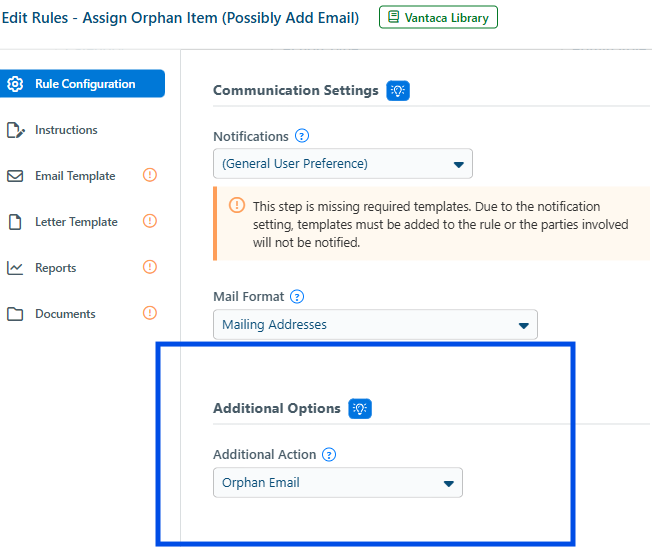Click the Instructions edit-page icon
This screenshot has height=547, width=652.
pyautogui.click(x=15, y=130)
